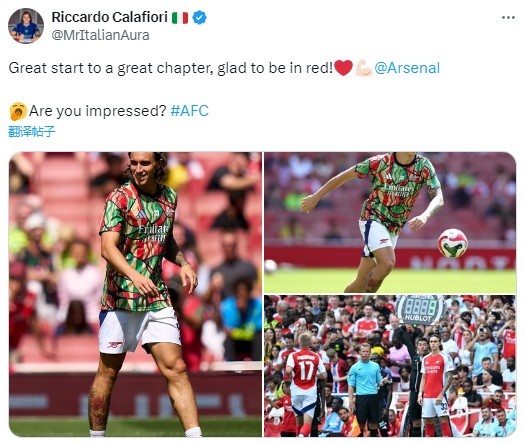Screen dimensions: 525x444
Task: Open the @MrItalianAura handle
Action: [100, 35]
